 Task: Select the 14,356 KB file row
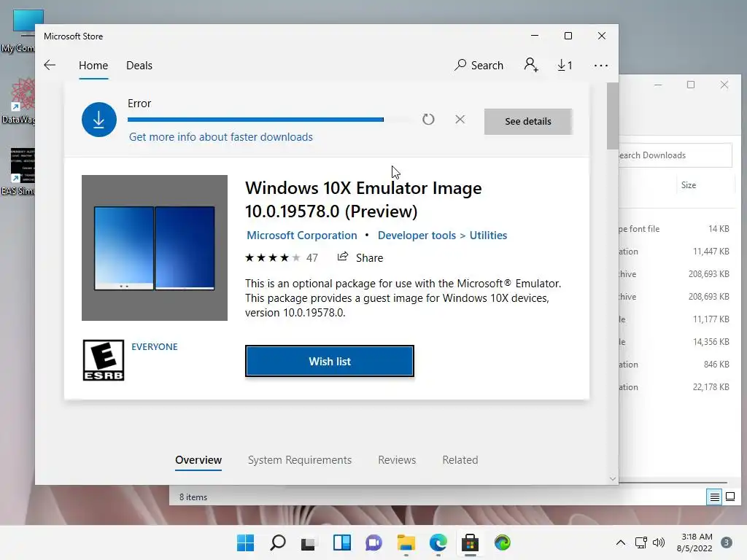pyautogui.click(x=676, y=342)
